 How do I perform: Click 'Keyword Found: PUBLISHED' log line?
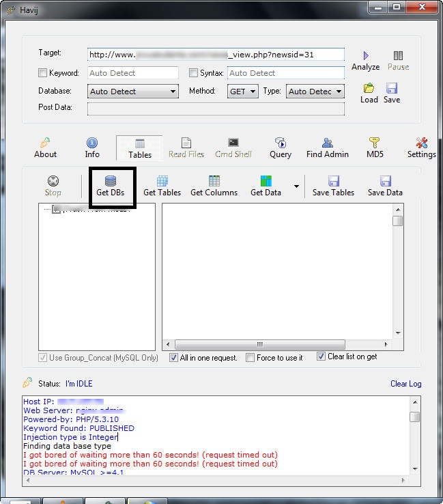78,428
